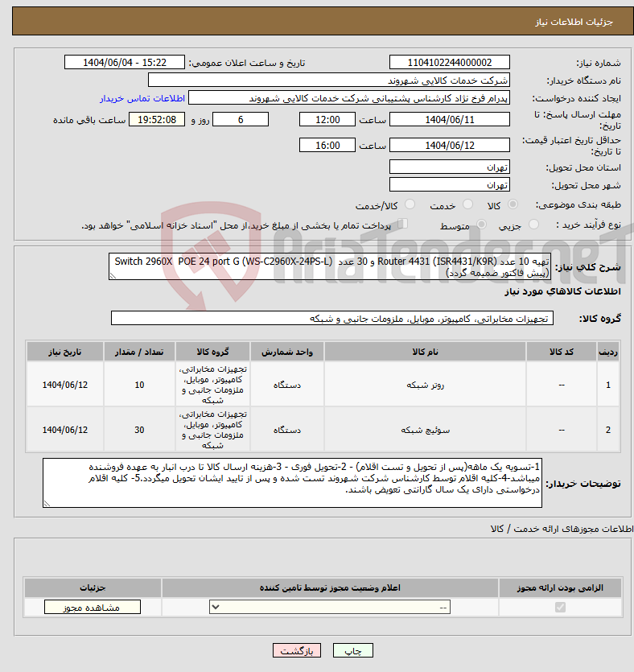
Task: Click the واحد شمارش column header
Action: pyautogui.click(x=287, y=352)
